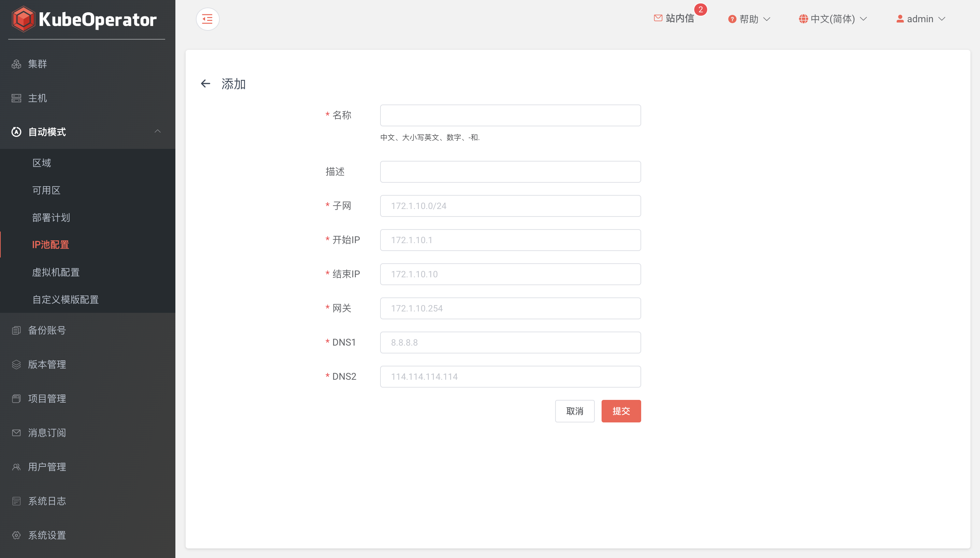
Task: Open 系统日志 in the sidebar
Action: [x=88, y=501]
